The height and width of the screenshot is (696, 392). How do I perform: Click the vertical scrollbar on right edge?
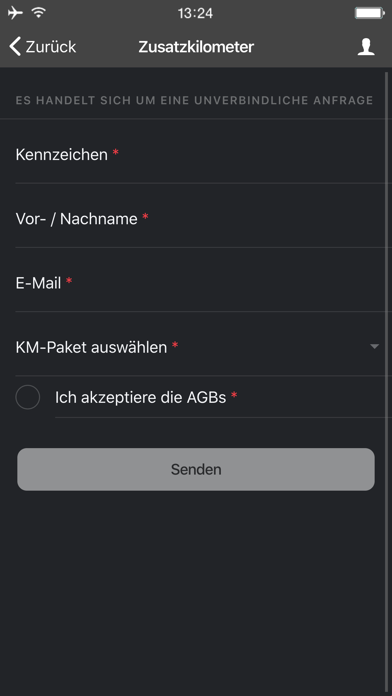pos(387,382)
